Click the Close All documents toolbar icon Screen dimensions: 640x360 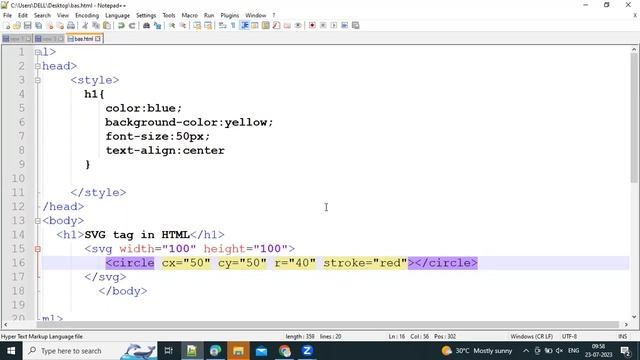click(x=60, y=25)
